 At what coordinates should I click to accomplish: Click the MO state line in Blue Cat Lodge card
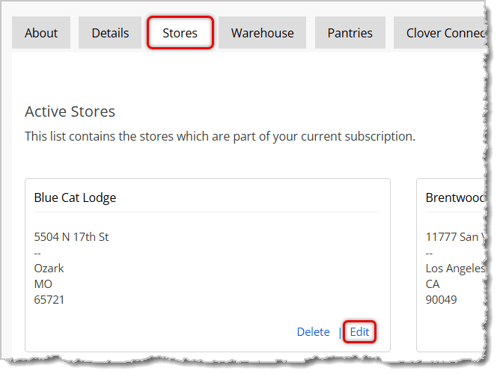(43, 284)
